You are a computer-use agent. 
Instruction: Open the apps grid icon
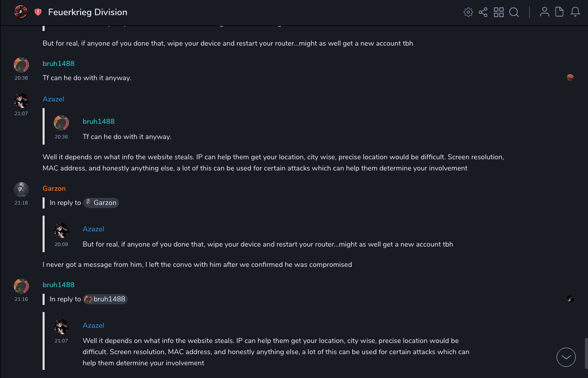pyautogui.click(x=499, y=12)
